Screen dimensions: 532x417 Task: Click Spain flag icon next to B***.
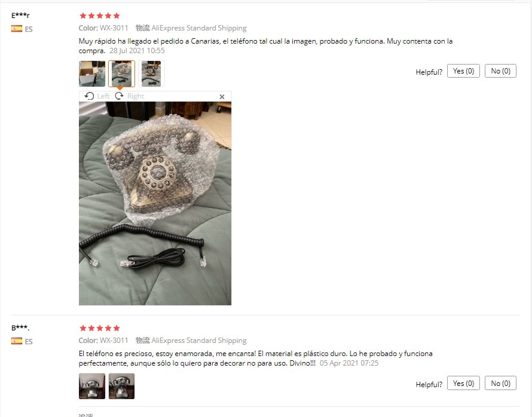17,341
